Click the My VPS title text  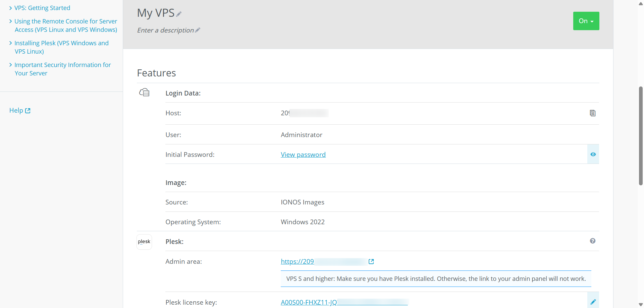(x=156, y=13)
